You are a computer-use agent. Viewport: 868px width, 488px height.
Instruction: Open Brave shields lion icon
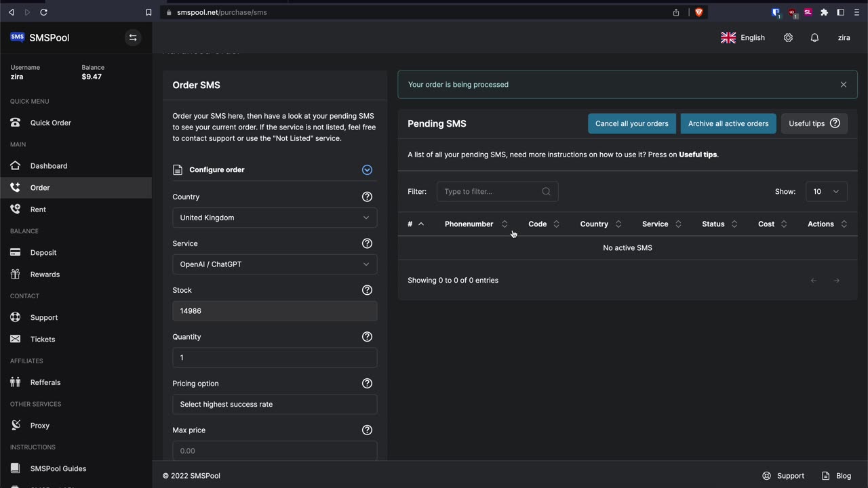698,12
